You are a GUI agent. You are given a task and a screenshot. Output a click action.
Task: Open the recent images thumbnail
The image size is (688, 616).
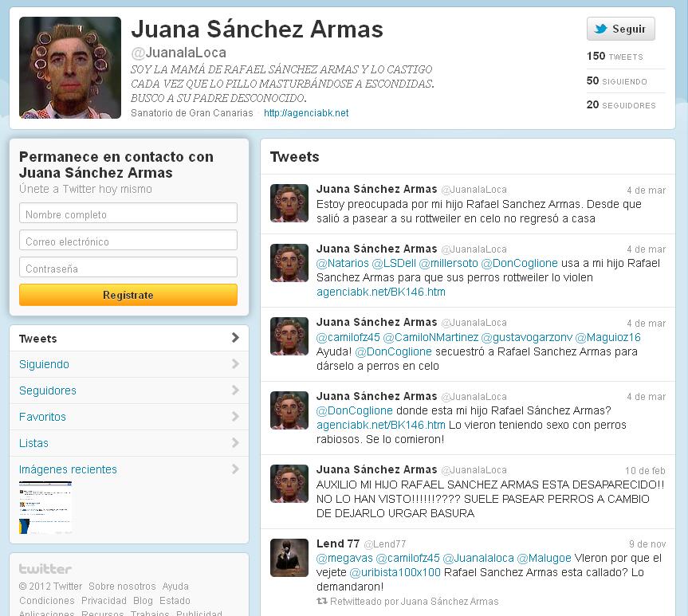coord(45,508)
